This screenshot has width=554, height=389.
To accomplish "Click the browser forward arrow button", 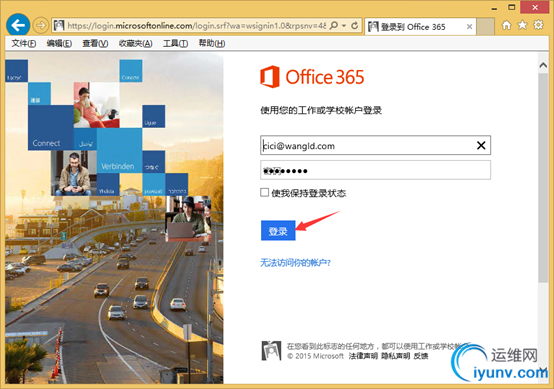I will 41,25.
